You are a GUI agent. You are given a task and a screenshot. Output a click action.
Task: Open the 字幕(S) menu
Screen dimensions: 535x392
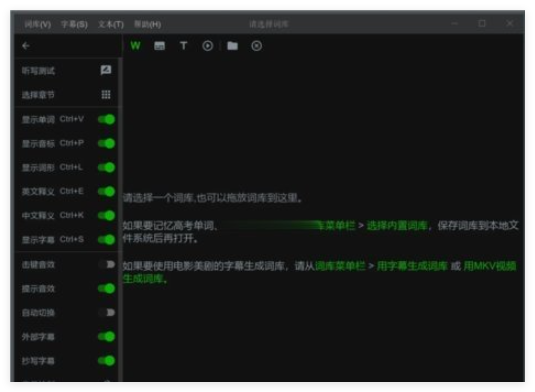pyautogui.click(x=74, y=24)
